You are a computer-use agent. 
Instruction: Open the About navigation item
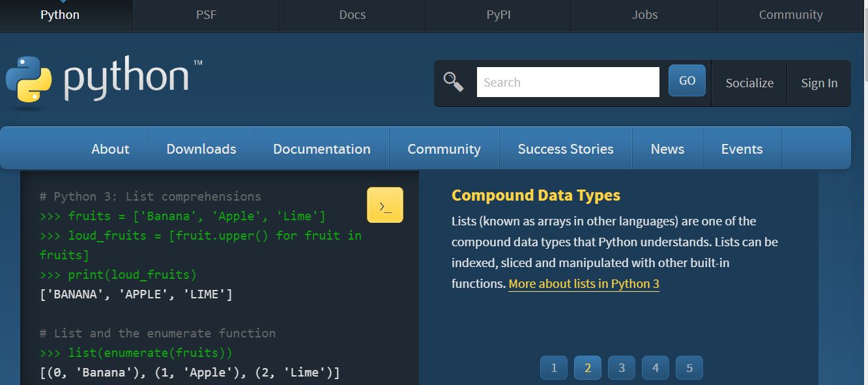click(110, 149)
